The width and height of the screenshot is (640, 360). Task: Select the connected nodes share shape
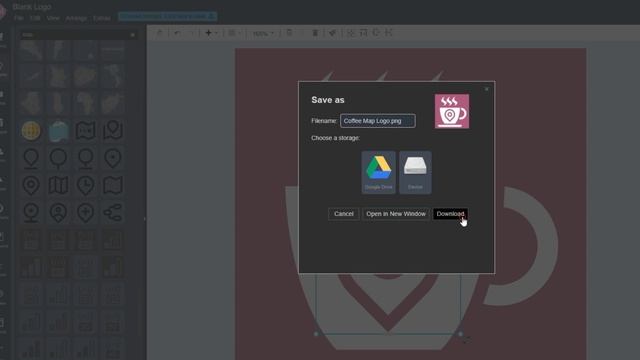click(x=113, y=213)
